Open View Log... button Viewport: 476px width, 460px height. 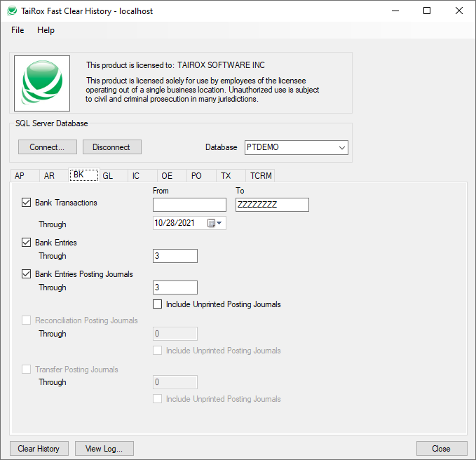click(x=104, y=449)
